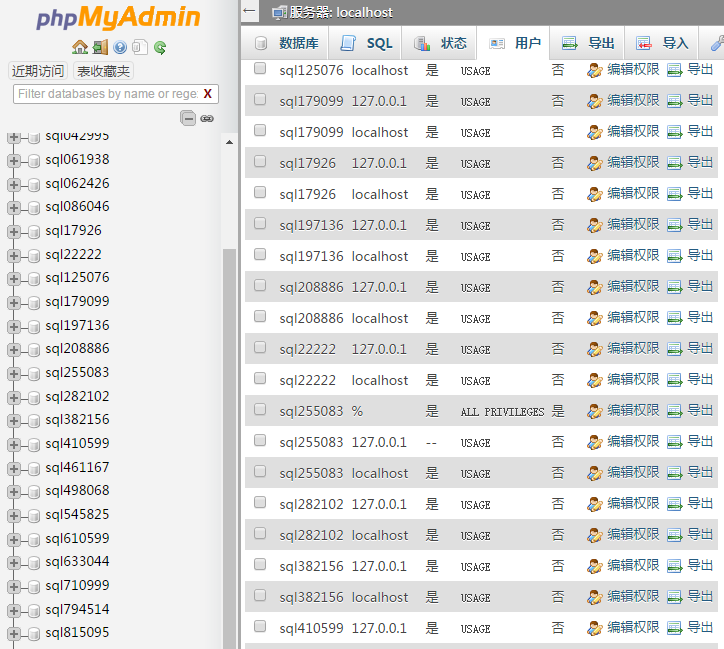Click the 近期访问 button
This screenshot has height=649, width=724.
pyautogui.click(x=38, y=71)
